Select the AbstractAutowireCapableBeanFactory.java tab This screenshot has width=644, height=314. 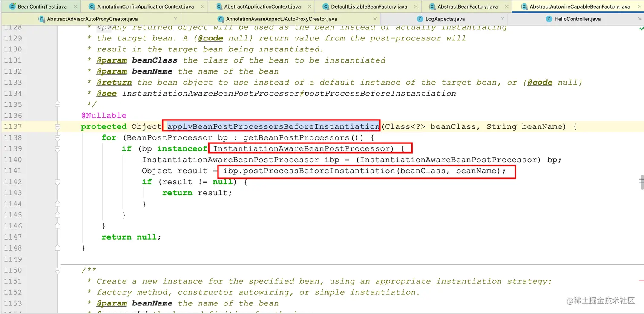[x=578, y=6]
